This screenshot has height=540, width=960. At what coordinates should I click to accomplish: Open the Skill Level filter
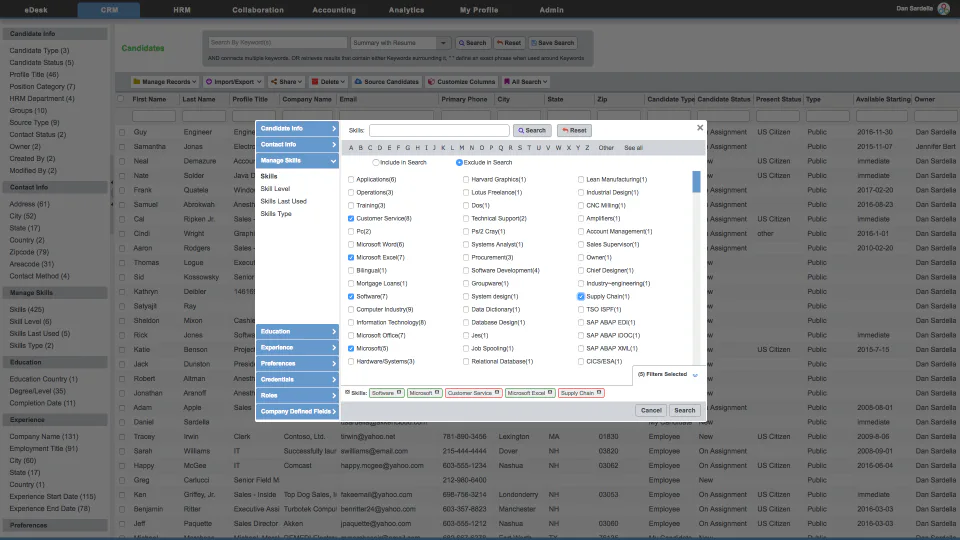coord(275,189)
